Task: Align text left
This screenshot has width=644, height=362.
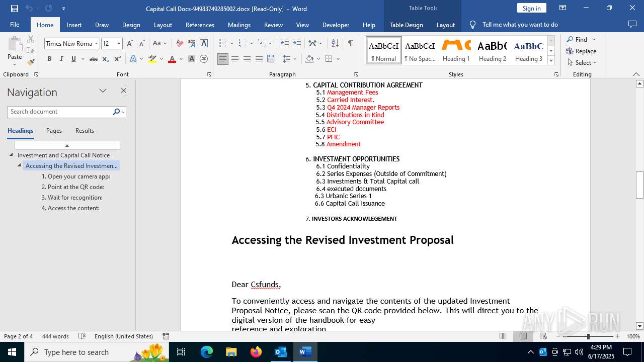Action: (223, 59)
